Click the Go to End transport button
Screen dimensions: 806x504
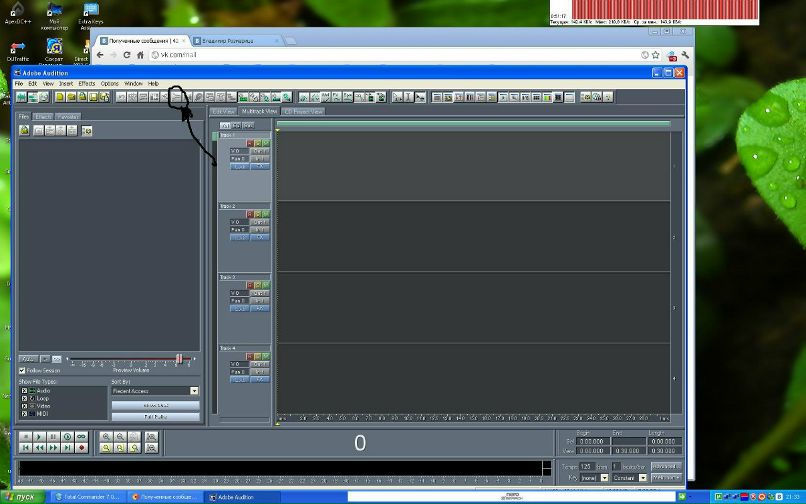68,448
